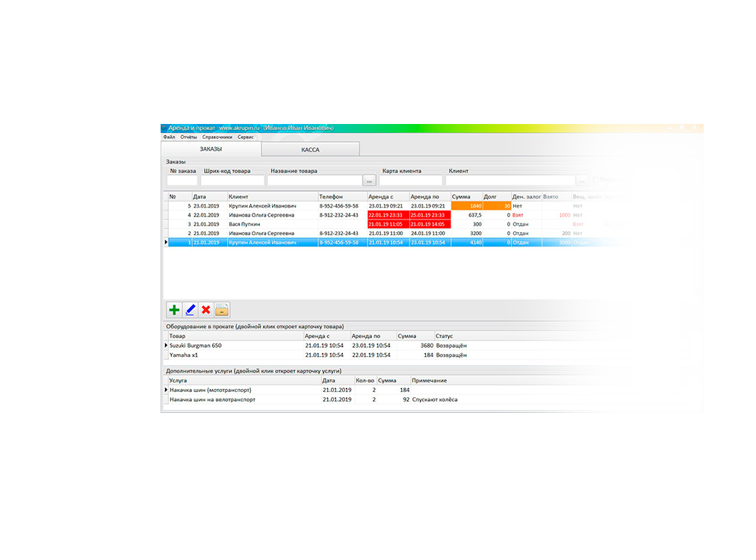Image resolution: width=756 pixels, height=560 pixels.
Task: Expand row marker for Suzuki Burgman 650
Action: (x=167, y=346)
